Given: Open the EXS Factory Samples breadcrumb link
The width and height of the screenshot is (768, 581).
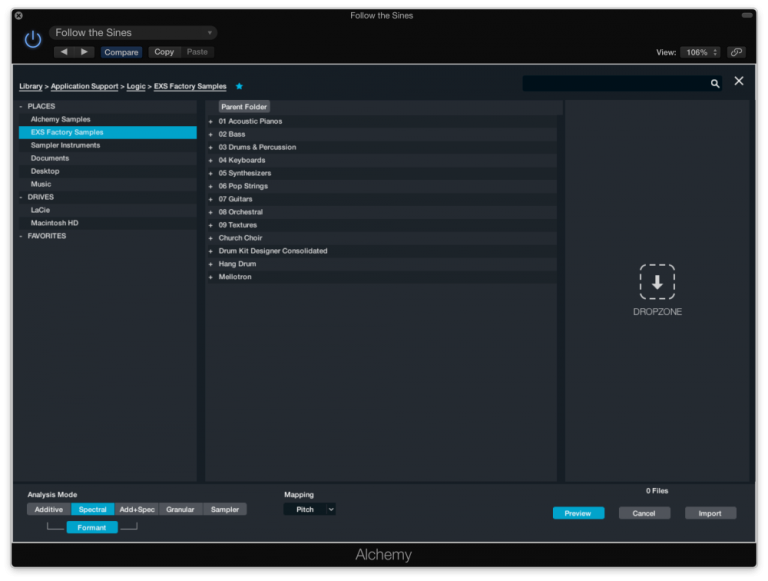Looking at the screenshot, I should (x=190, y=86).
